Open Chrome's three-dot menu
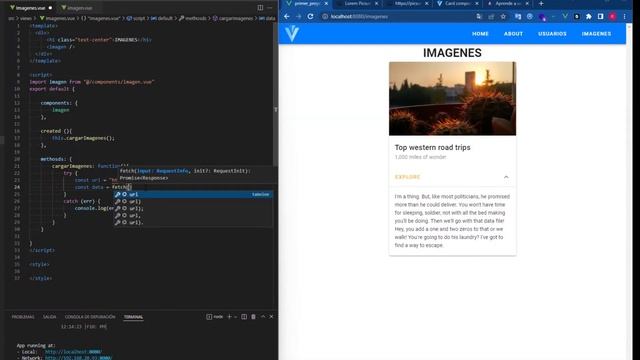 pyautogui.click(x=624, y=16)
